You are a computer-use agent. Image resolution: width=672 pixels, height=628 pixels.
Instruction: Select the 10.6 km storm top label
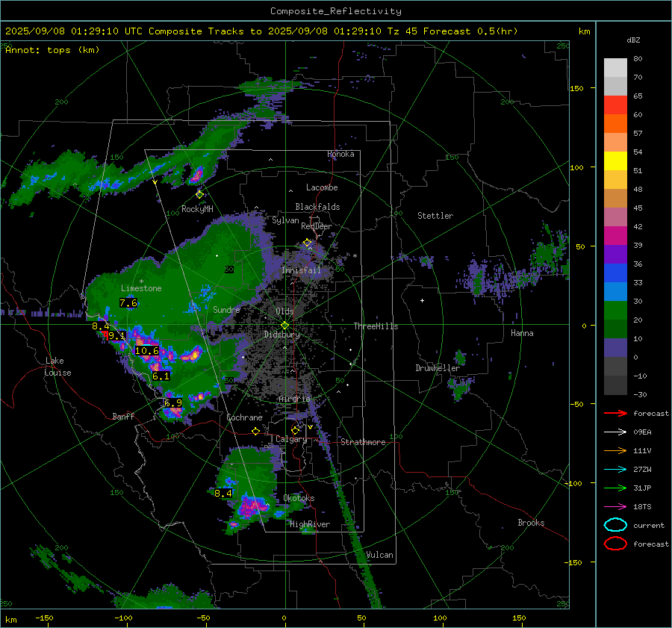click(147, 351)
